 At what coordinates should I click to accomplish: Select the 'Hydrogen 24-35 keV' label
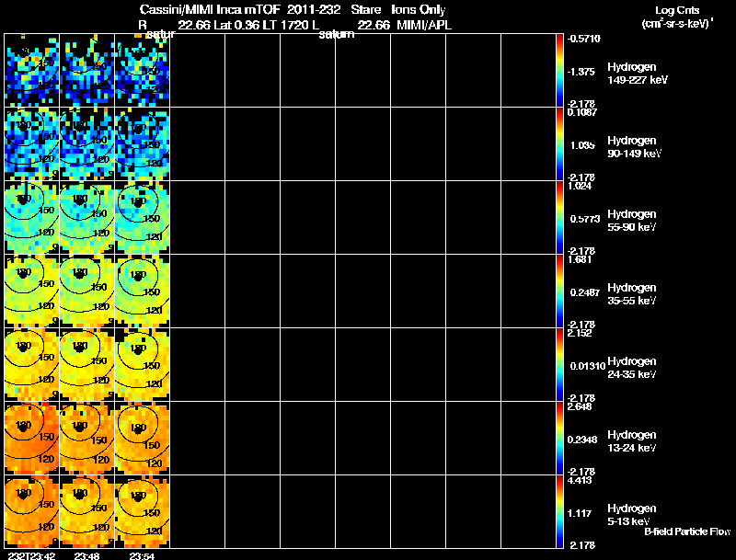632,368
